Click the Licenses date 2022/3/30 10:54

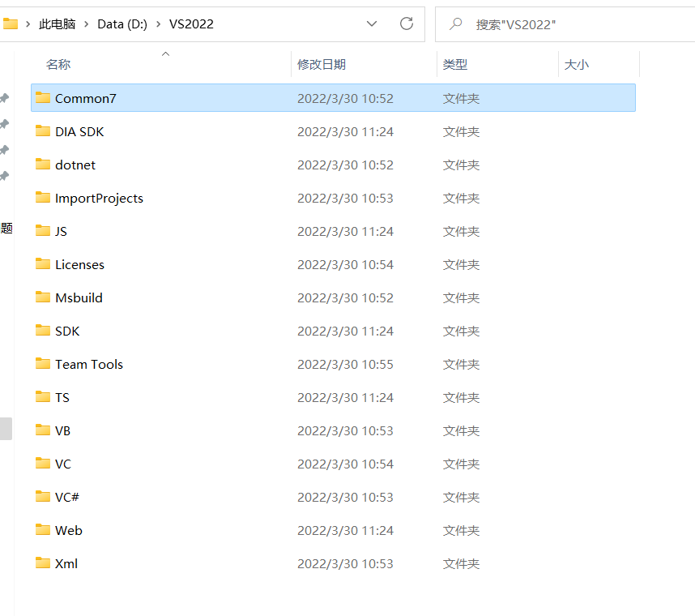point(345,265)
